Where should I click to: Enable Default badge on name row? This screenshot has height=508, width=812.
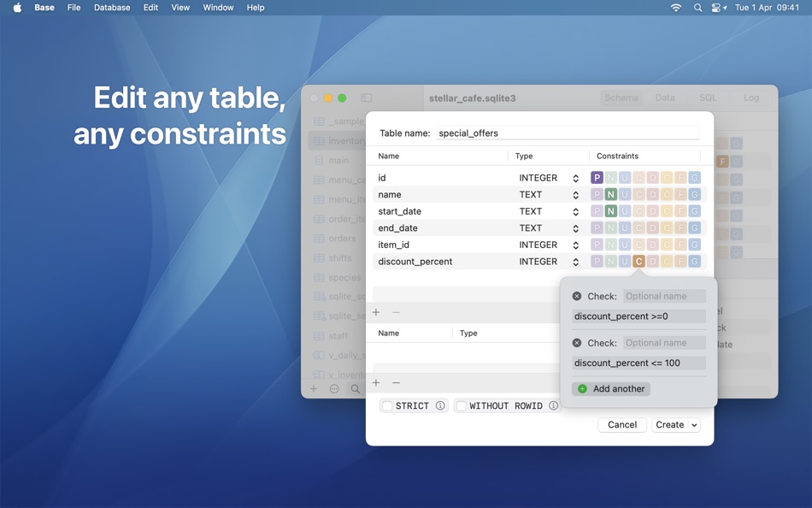[x=652, y=194]
